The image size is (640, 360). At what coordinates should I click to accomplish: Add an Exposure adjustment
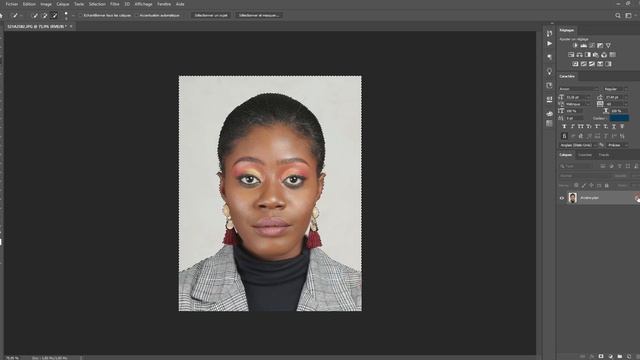pyautogui.click(x=600, y=45)
